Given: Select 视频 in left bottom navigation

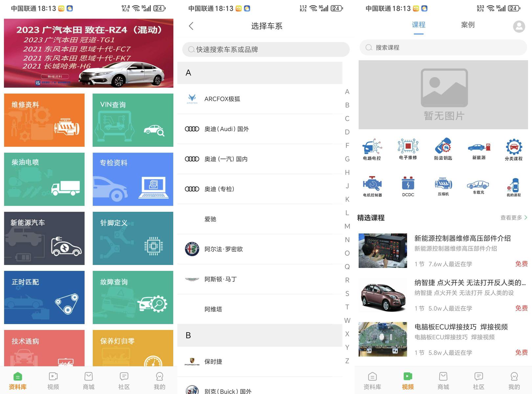Looking at the screenshot, I should (x=53, y=381).
